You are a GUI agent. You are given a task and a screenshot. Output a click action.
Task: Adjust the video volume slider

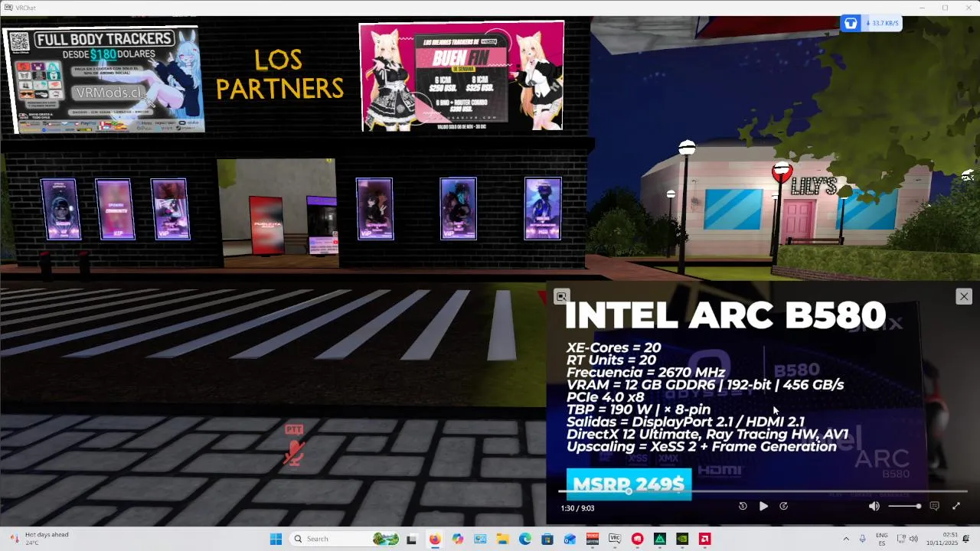pos(904,506)
